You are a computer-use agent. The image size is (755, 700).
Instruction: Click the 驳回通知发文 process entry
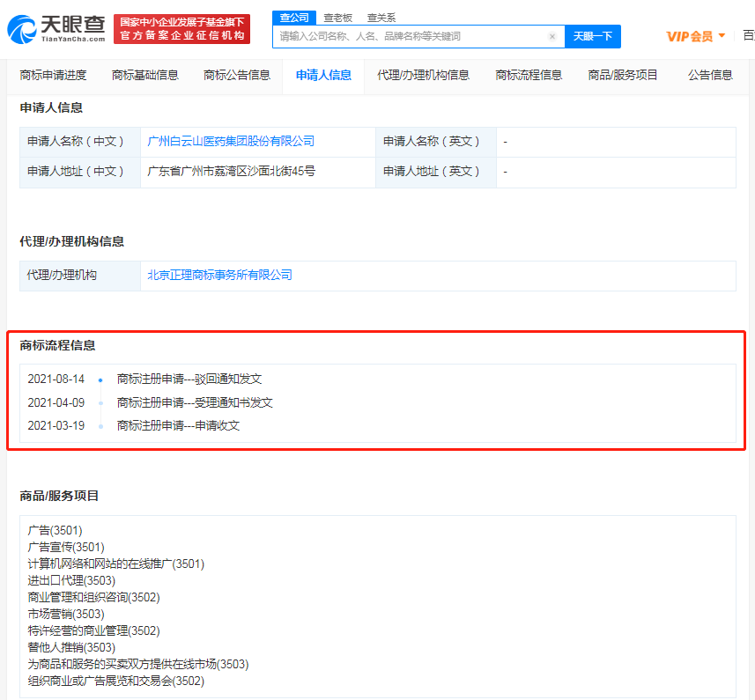[189, 379]
